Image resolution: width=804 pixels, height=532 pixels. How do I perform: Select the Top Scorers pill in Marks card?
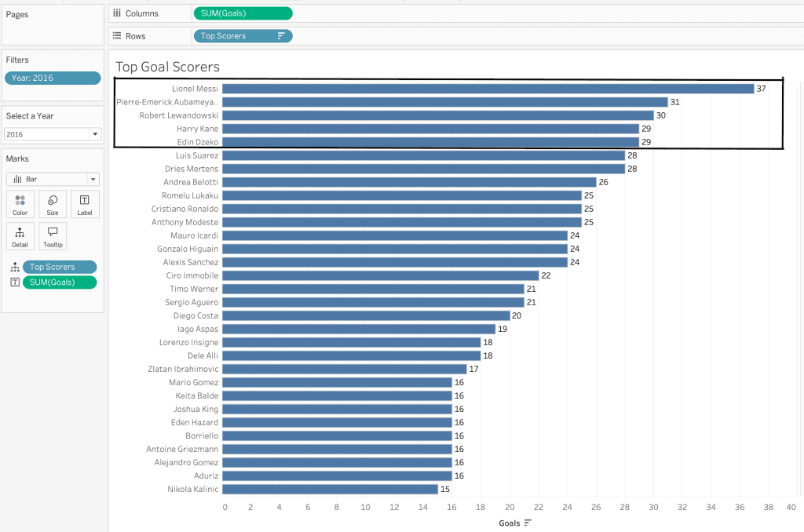pos(60,268)
